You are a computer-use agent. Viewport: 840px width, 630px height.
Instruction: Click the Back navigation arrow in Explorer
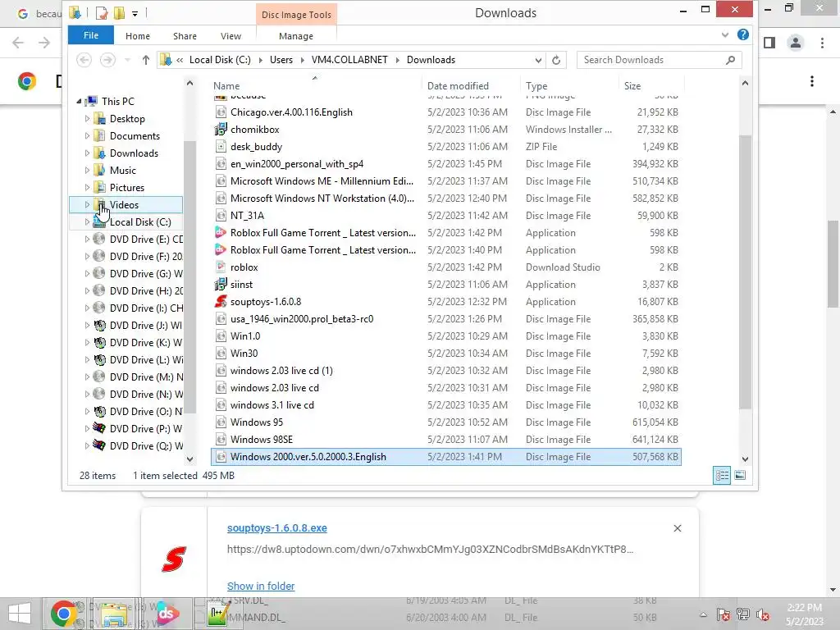click(x=84, y=60)
